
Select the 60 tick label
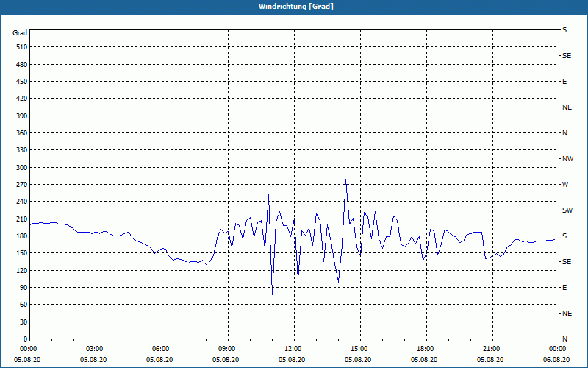tap(24, 305)
